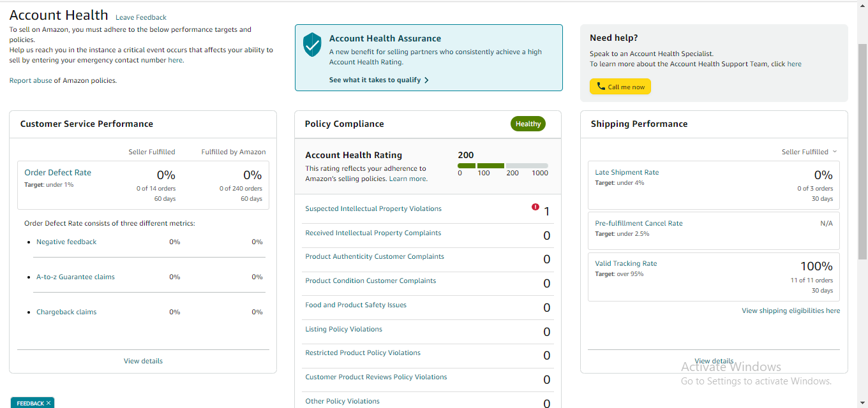Open the emergency contact number 'here' link
868x408 pixels.
[x=175, y=61]
